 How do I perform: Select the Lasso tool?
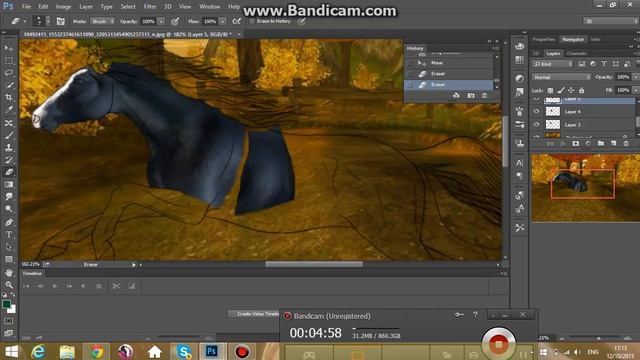point(9,73)
